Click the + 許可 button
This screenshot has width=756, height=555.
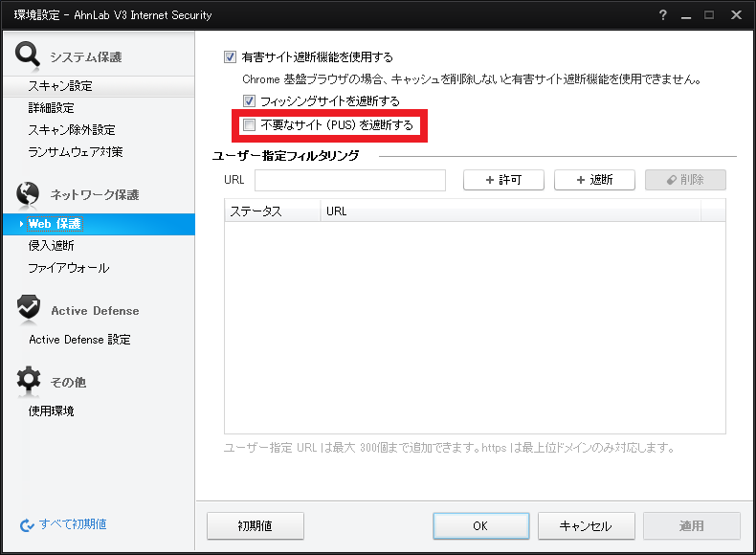503,180
